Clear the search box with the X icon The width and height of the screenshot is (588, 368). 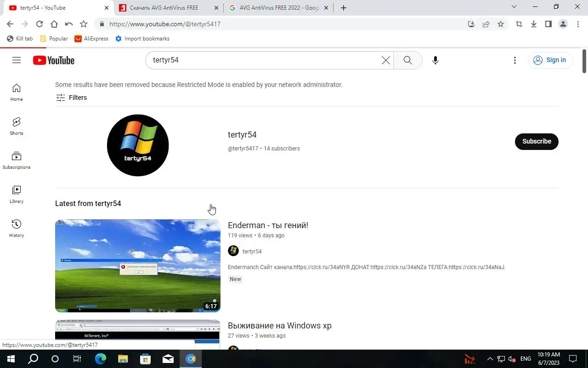tap(386, 60)
